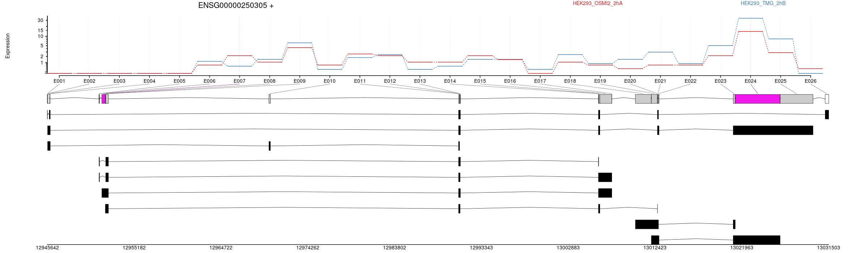Viewport: 868px width, 253px height.
Task: Click genomic coordinate 13031503
Action: point(829,248)
